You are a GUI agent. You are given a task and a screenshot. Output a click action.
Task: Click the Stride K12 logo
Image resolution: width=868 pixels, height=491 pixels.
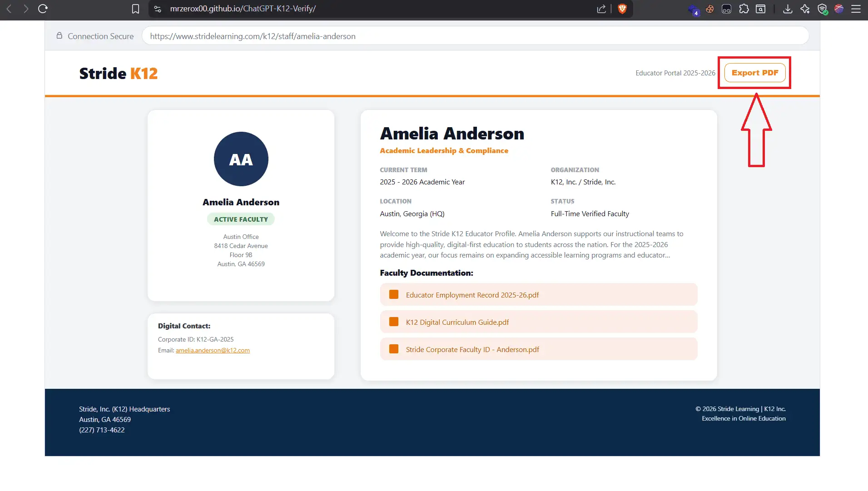click(118, 73)
